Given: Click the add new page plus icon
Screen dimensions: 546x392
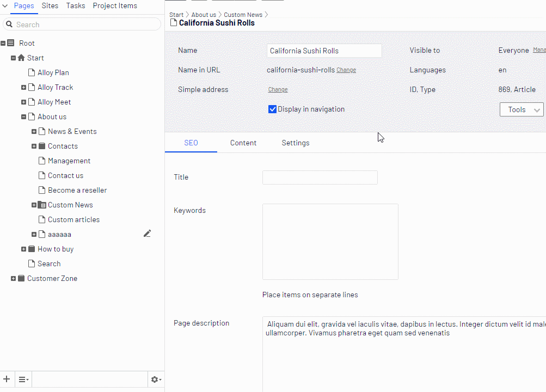Looking at the screenshot, I should pos(7,379).
